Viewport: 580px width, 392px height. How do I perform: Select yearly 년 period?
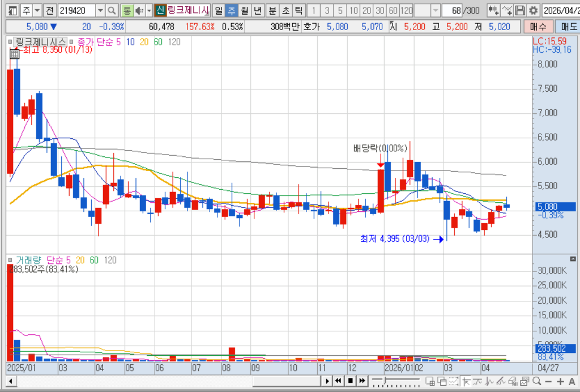(258, 10)
